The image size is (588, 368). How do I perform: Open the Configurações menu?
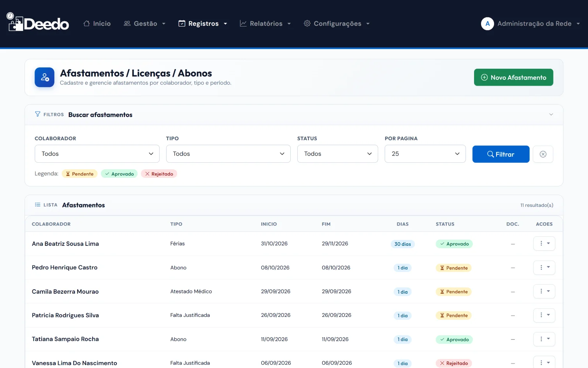(337, 24)
